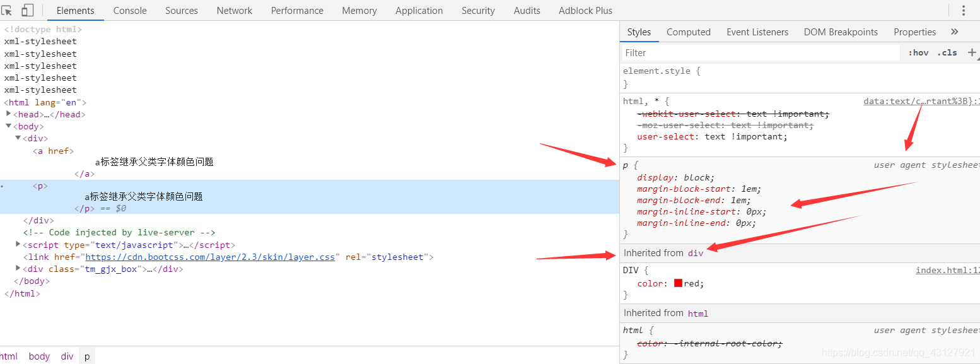The height and width of the screenshot is (364, 980).
Task: Open the Memory tab
Action: [359, 10]
